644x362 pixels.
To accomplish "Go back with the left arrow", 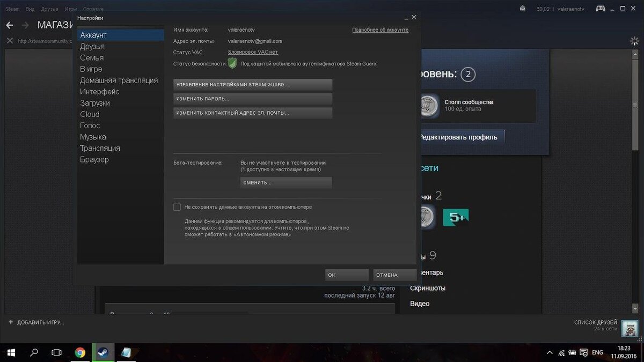I will click(10, 25).
